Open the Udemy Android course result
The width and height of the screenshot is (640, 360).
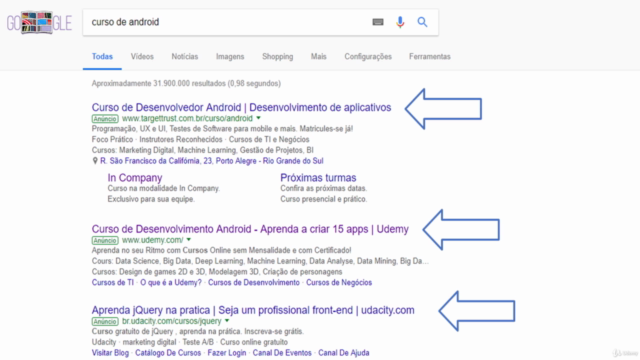(250, 229)
